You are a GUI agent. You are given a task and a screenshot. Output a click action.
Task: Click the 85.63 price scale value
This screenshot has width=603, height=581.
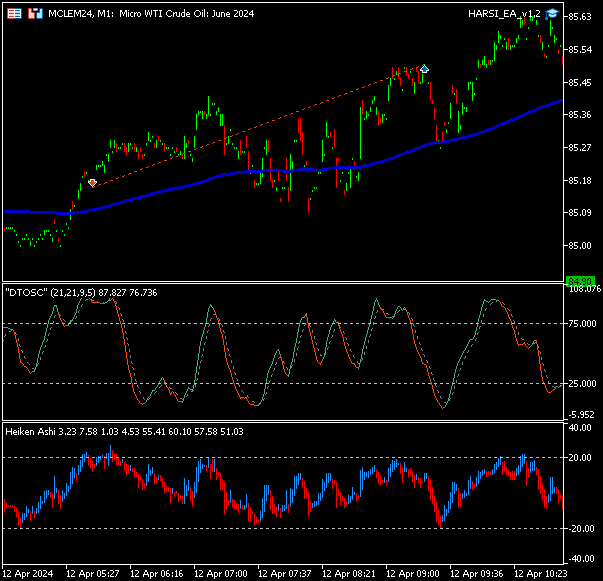coord(580,17)
